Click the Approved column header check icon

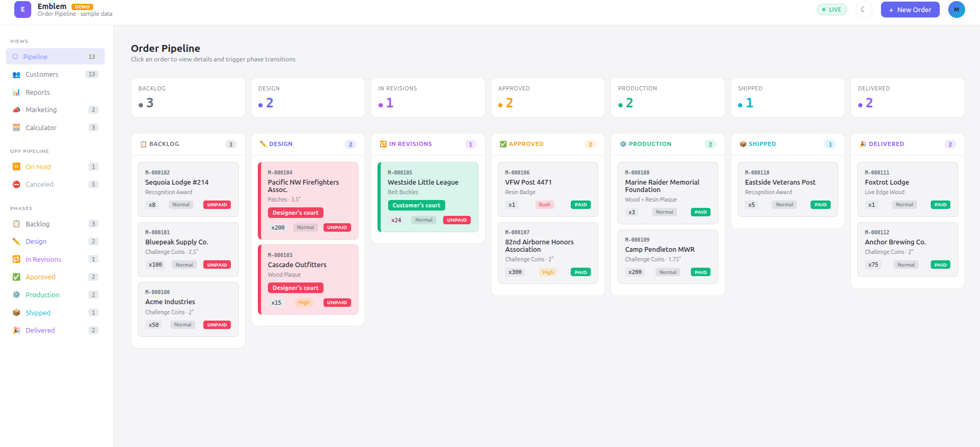tap(503, 144)
